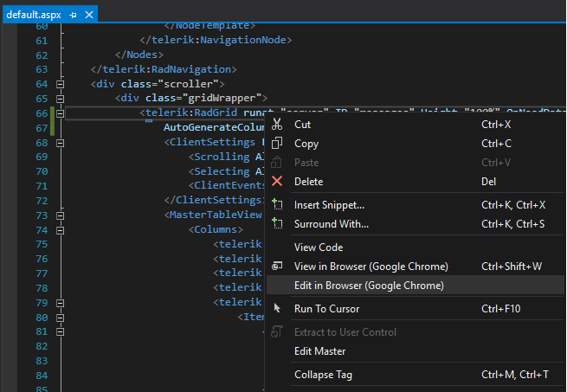Collapse ClientSettings block on line 68
Viewport: 567px width, 392px height.
(x=60, y=143)
